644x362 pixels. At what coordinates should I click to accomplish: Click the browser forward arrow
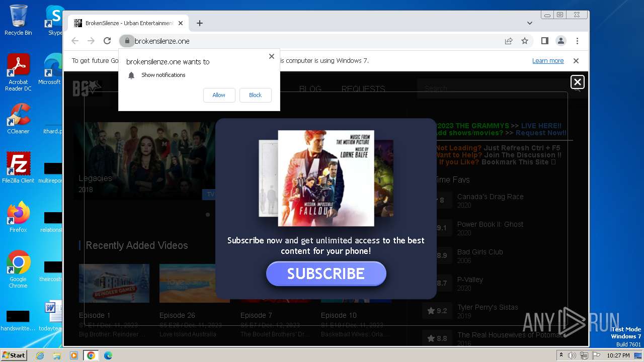tap(91, 41)
